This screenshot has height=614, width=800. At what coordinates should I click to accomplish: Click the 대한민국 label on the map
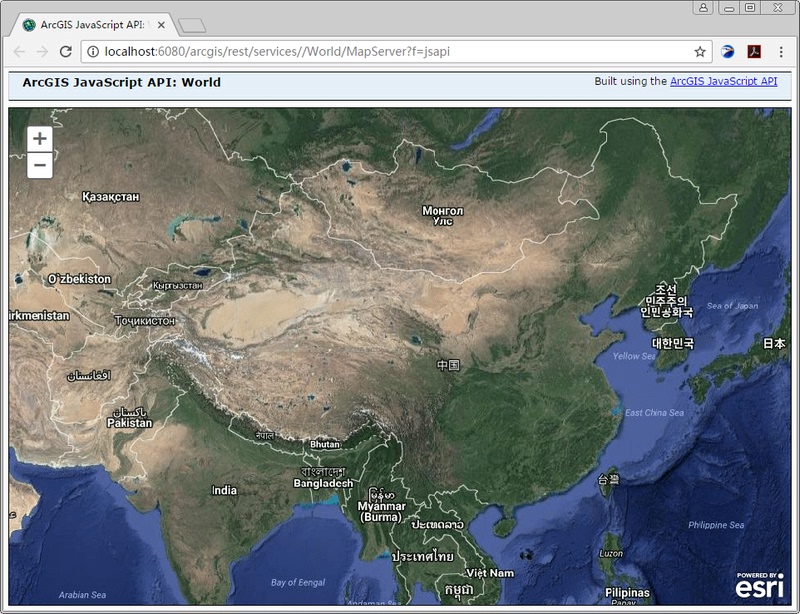point(673,343)
